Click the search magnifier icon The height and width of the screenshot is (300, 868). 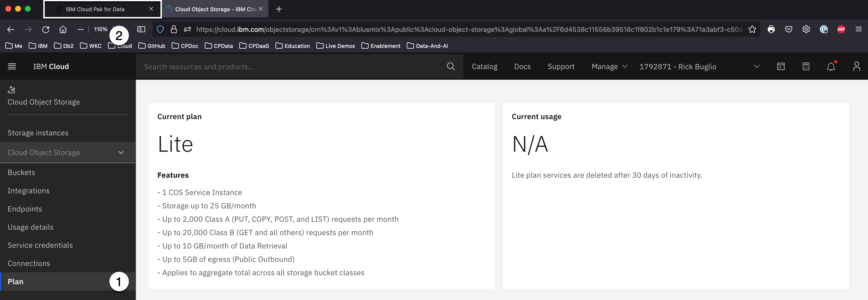tap(451, 66)
